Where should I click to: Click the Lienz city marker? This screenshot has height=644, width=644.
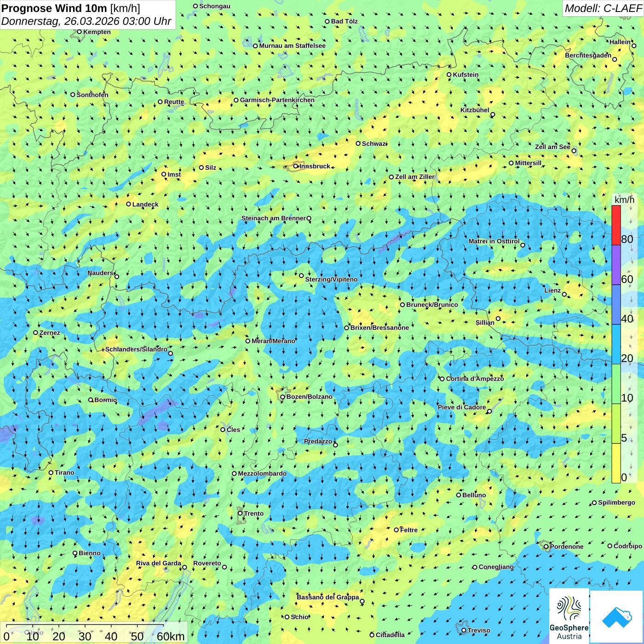pos(564,294)
